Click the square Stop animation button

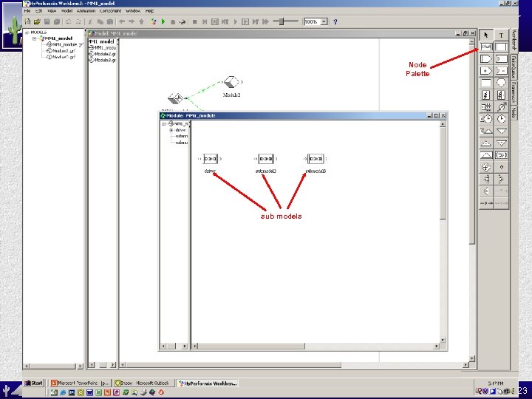(x=195, y=21)
